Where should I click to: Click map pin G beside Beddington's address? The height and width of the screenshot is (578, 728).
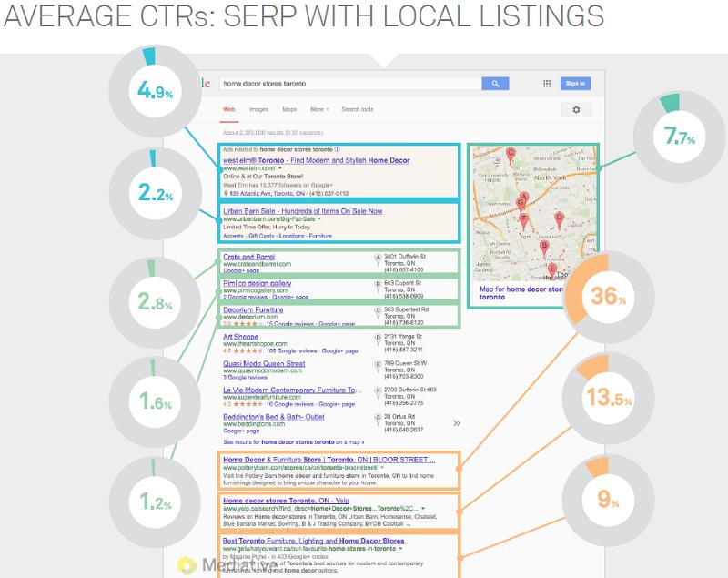378,420
